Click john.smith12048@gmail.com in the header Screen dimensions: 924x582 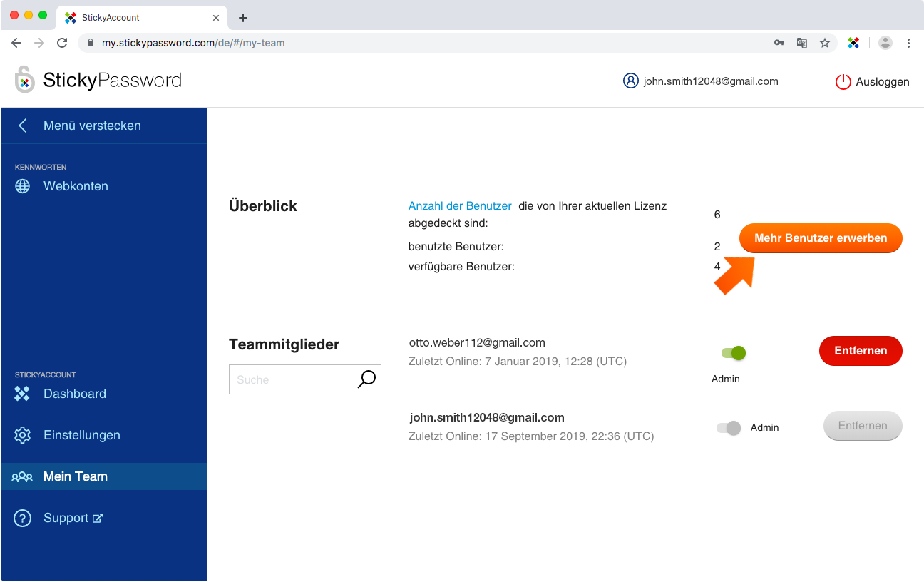pyautogui.click(x=711, y=81)
